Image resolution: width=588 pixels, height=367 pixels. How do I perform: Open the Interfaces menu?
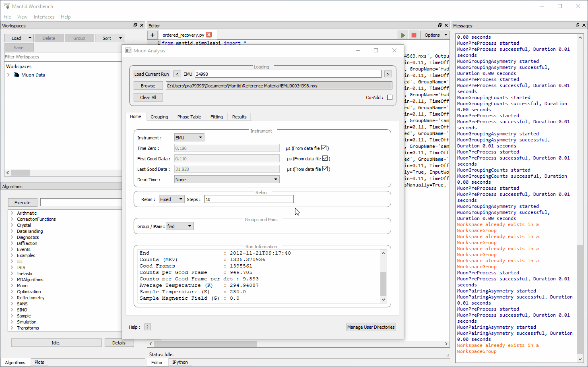point(44,17)
